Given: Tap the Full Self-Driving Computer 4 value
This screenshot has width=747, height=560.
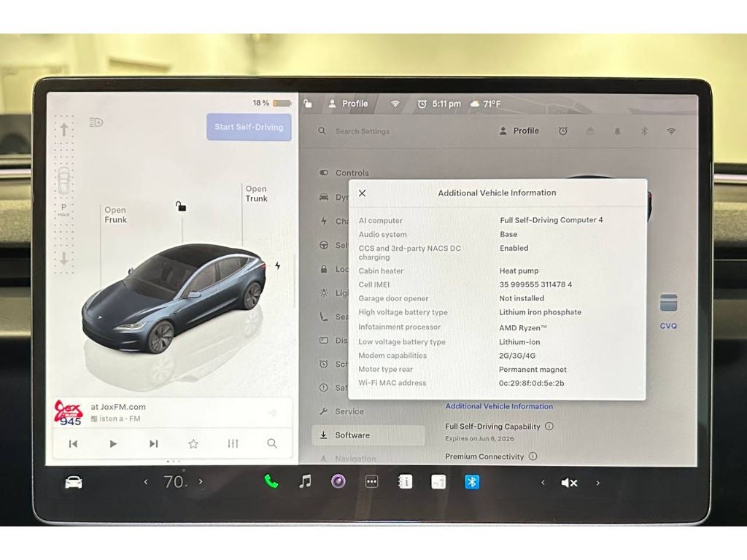Looking at the screenshot, I should click(551, 220).
